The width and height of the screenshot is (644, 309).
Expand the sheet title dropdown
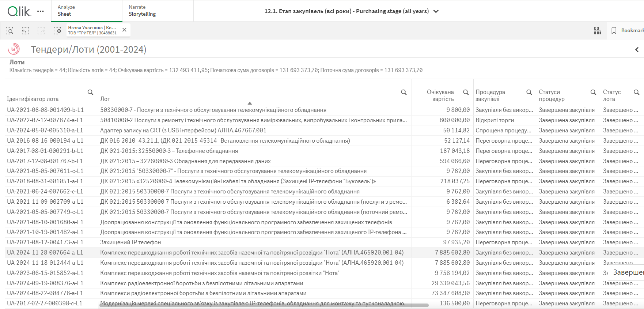[436, 11]
